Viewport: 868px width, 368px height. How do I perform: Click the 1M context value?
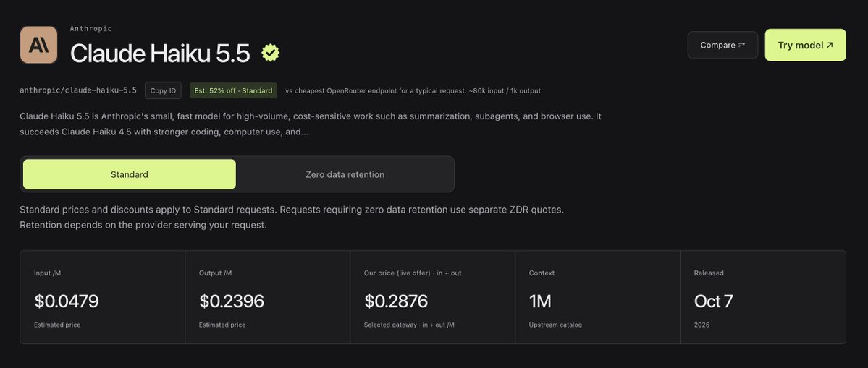pyautogui.click(x=540, y=301)
